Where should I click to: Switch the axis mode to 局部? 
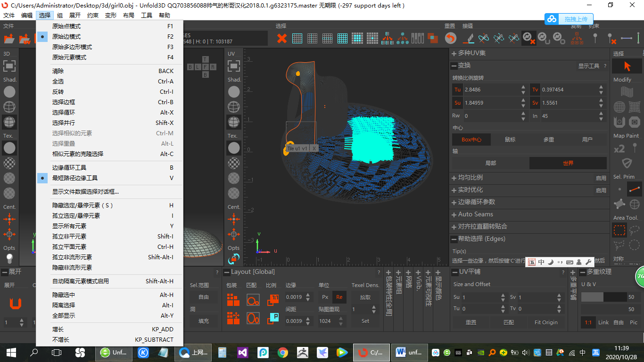[x=490, y=163]
